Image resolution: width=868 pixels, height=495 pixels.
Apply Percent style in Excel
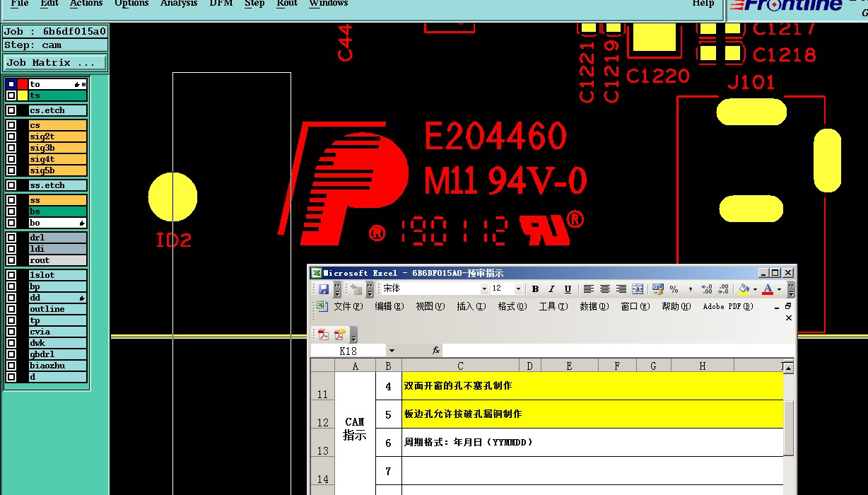point(674,289)
